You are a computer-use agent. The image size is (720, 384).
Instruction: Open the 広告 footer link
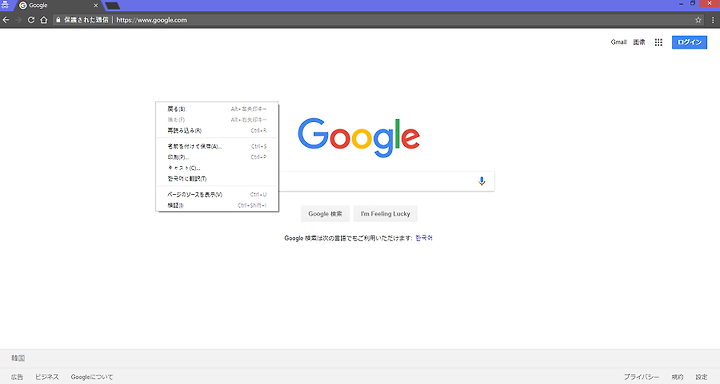coord(17,377)
